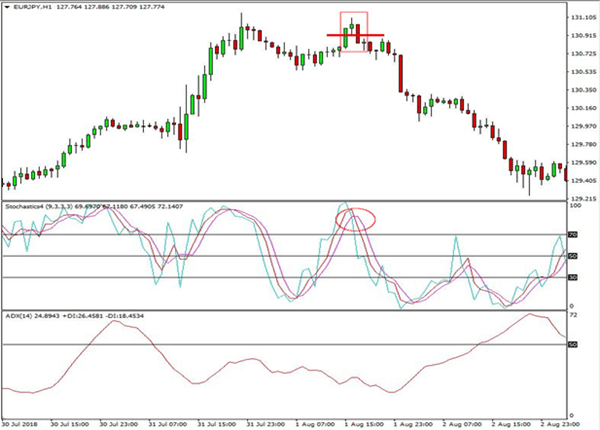Click the 50 level on ADX scale

click(x=575, y=345)
